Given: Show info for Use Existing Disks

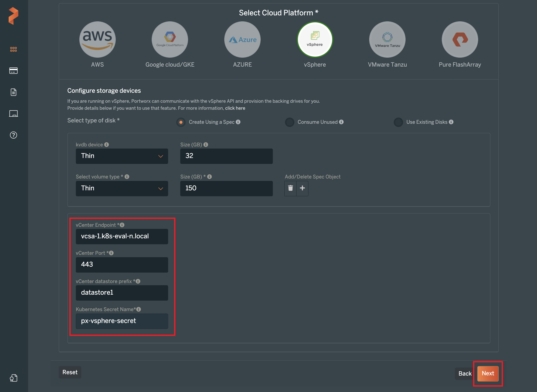Looking at the screenshot, I should tap(451, 122).
